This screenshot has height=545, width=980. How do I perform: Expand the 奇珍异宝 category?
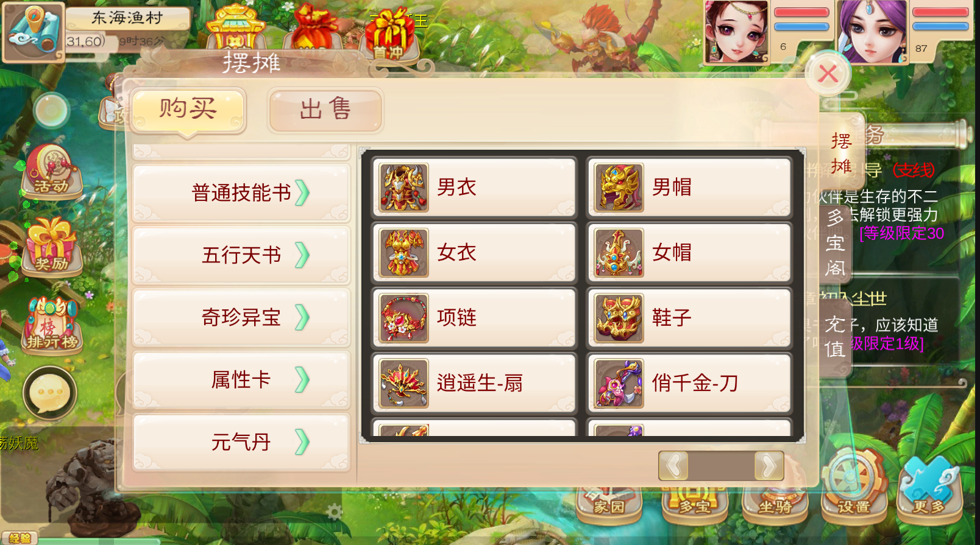pyautogui.click(x=241, y=317)
